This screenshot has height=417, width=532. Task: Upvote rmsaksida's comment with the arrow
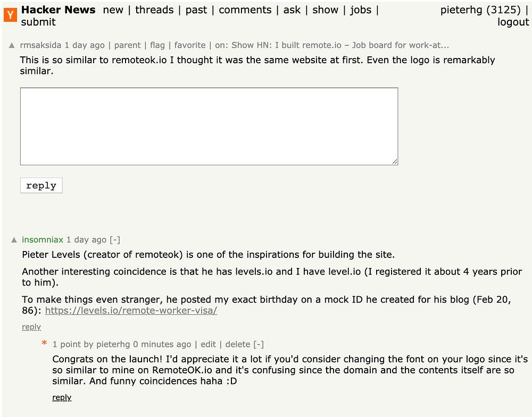[x=12, y=46]
